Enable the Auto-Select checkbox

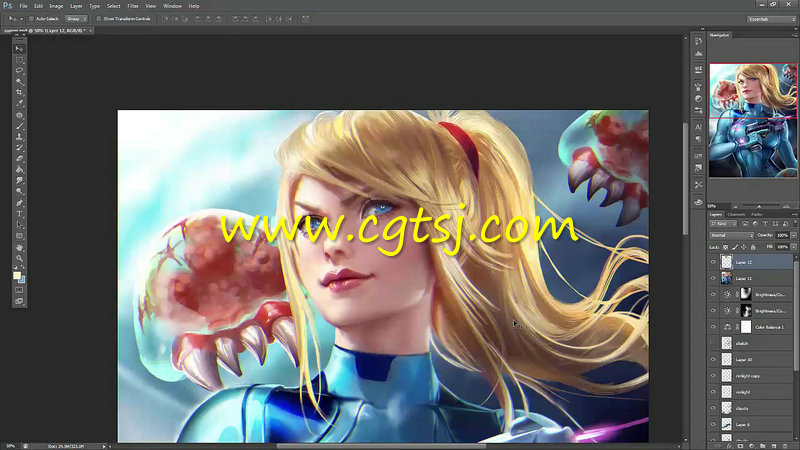[31, 19]
